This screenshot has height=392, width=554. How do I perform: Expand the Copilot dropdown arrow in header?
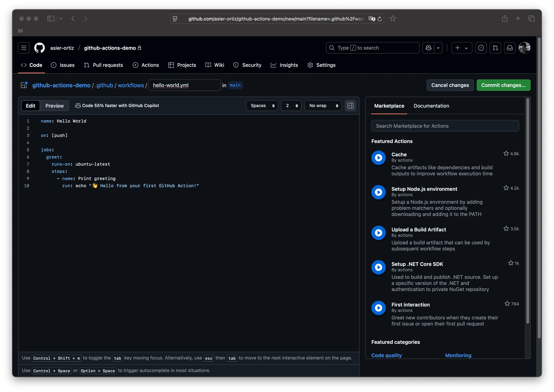(438, 48)
